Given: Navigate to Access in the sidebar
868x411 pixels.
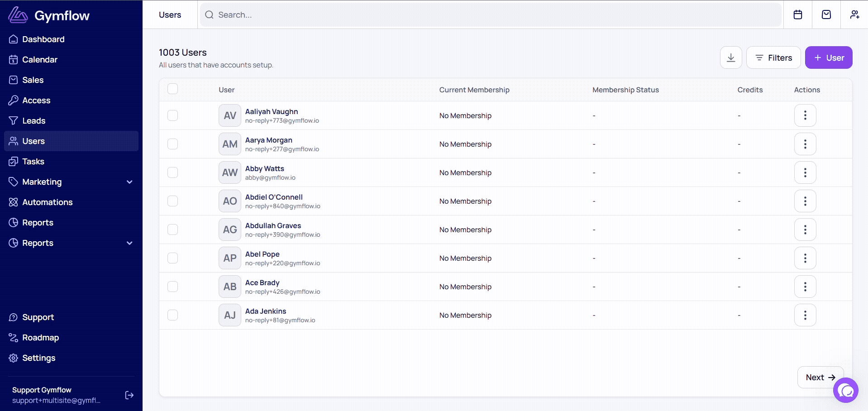Looking at the screenshot, I should point(71,100).
